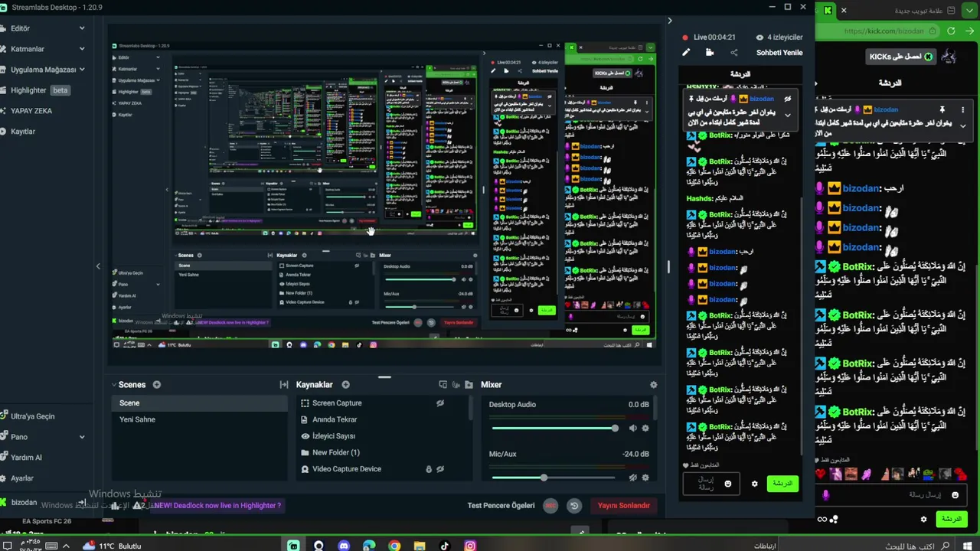The height and width of the screenshot is (551, 980).
Task: Open emoji picker in Kick message box
Action: [x=955, y=495]
